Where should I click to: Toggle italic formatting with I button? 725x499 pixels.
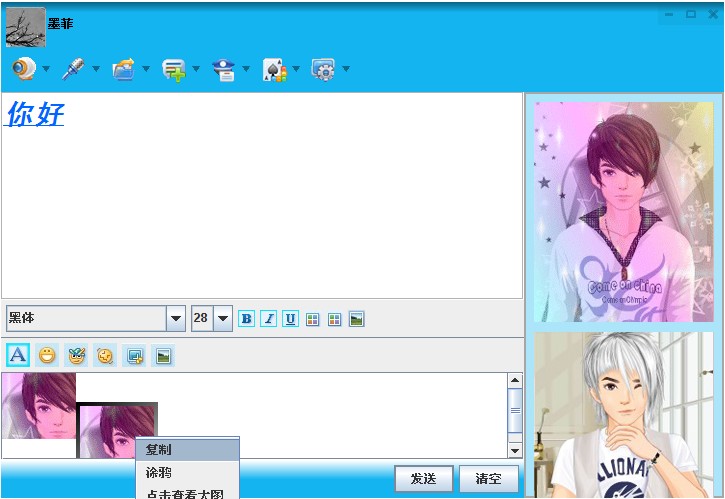click(x=269, y=319)
